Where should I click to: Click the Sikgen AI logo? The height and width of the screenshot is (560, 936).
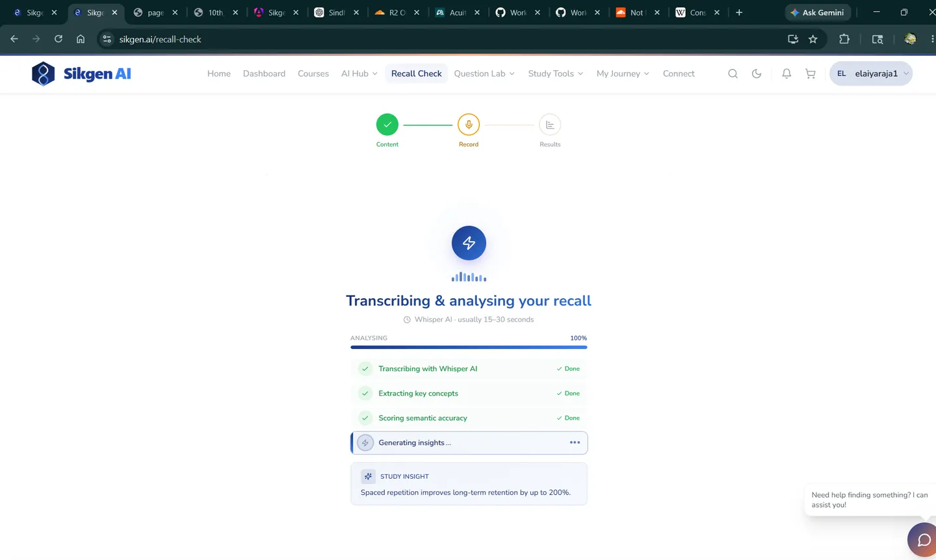(81, 73)
